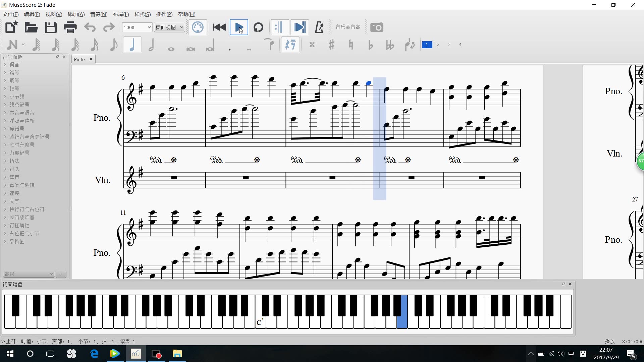This screenshot has height=362, width=644.
Task: Open the zoom 100% dropdown
Action: (x=137, y=27)
